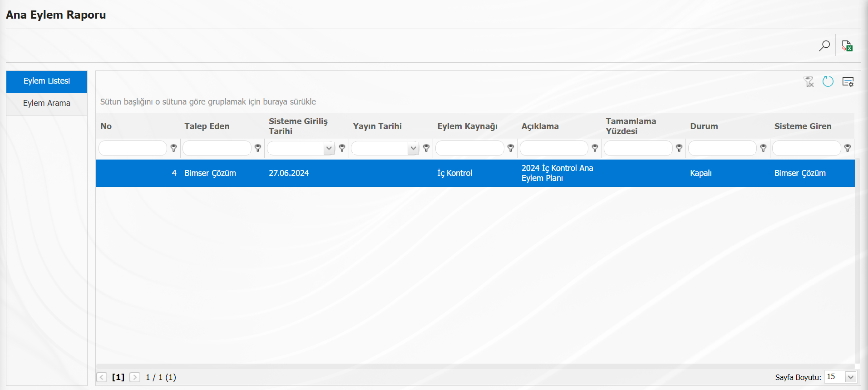Open filter menu for No column
The height and width of the screenshot is (390, 868).
point(173,148)
